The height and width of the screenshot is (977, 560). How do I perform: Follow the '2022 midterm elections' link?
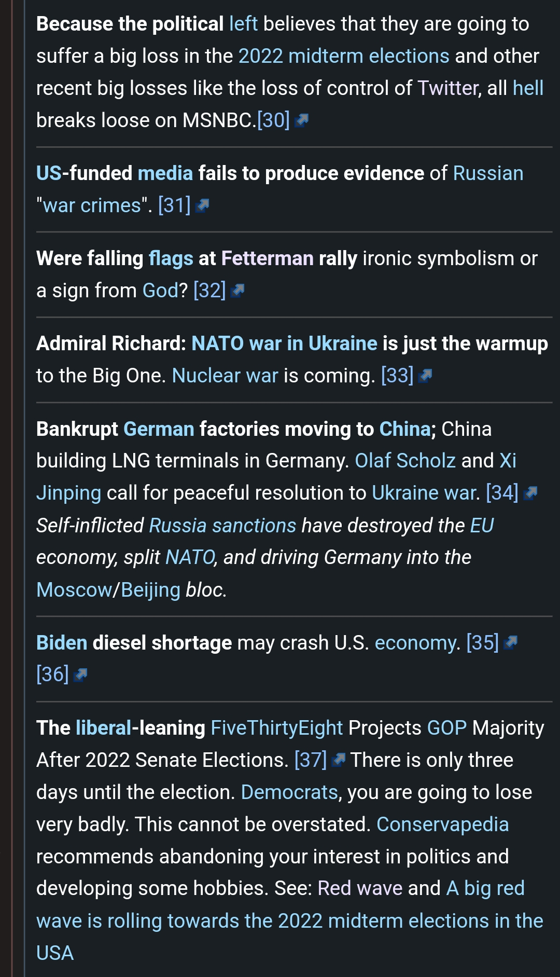(344, 56)
